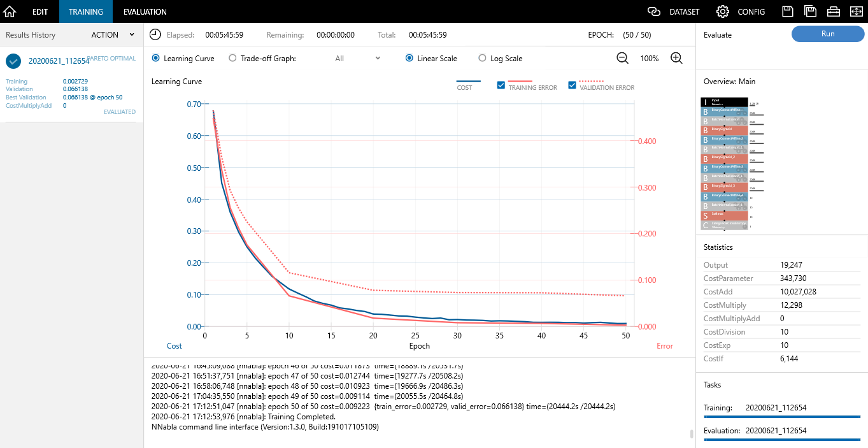Click the save-as double floppy icon
This screenshot has height=448, width=868.
[x=810, y=11]
